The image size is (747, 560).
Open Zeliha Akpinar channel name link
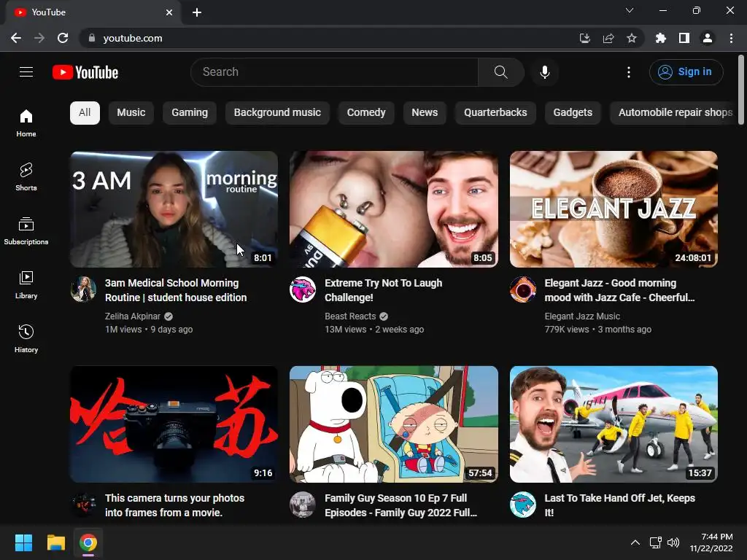[133, 316]
